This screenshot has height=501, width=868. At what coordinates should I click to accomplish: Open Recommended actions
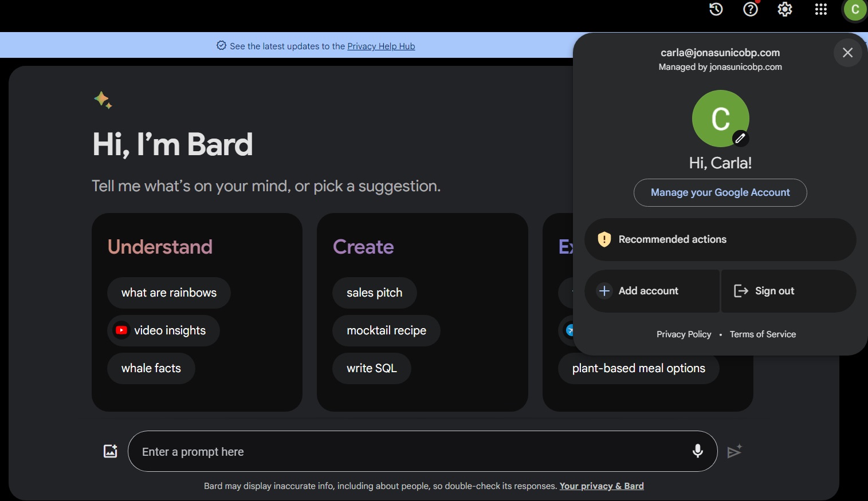[x=720, y=239]
